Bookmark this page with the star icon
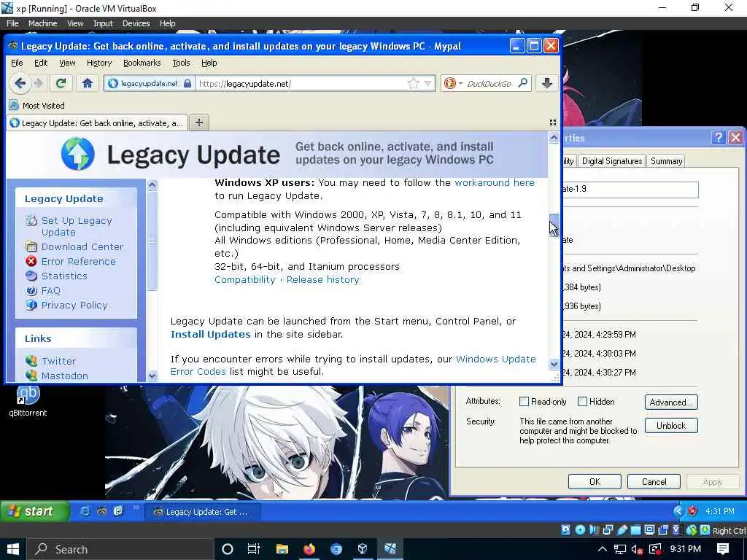Viewport: 747px width, 560px height. (x=413, y=83)
